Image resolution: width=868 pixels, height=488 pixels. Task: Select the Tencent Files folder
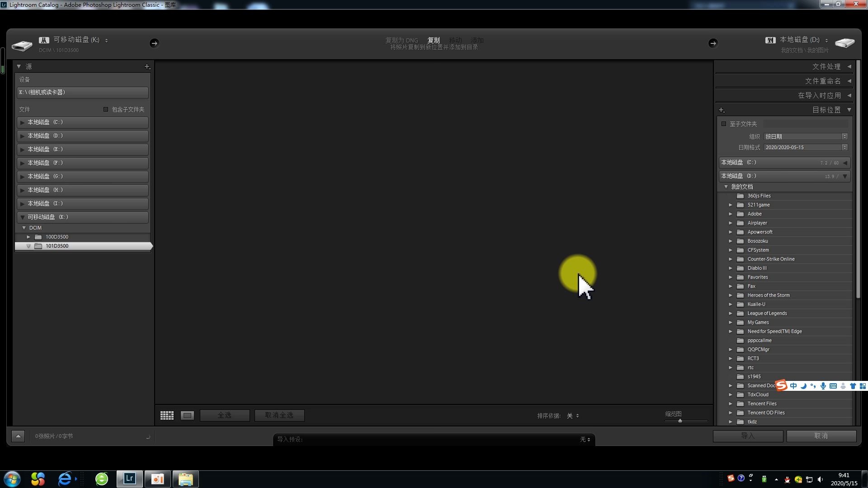point(762,404)
